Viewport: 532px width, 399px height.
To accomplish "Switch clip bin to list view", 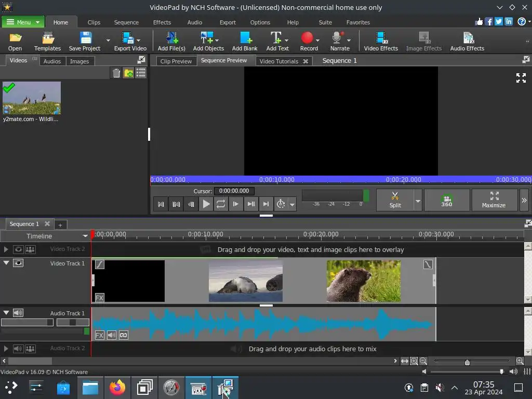I will pos(141,73).
